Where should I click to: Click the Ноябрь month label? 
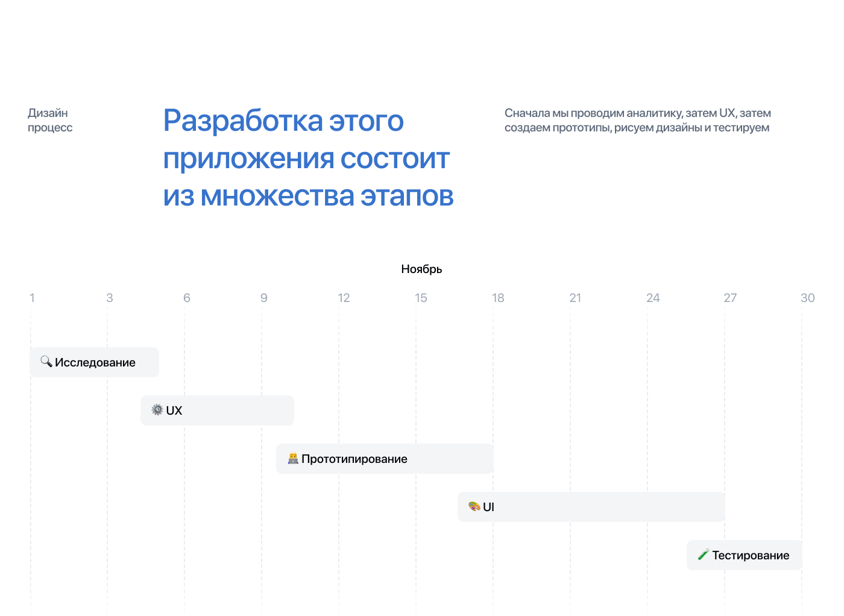point(421,269)
